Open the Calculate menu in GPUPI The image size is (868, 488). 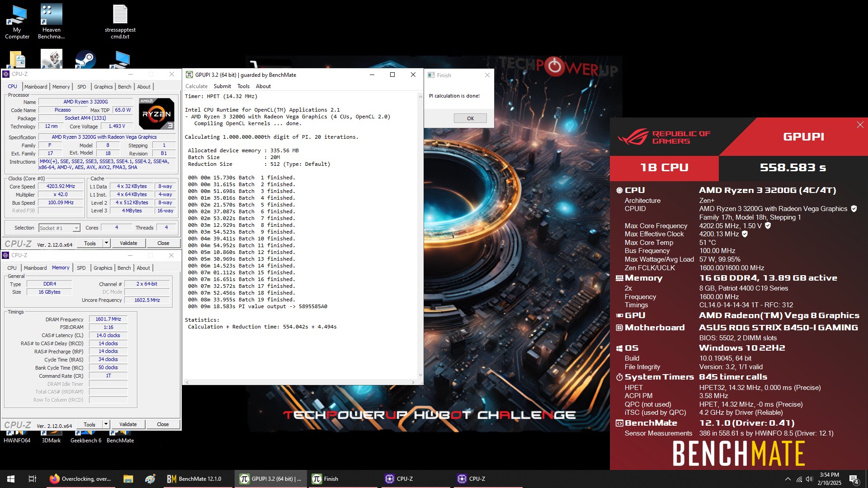(x=196, y=86)
